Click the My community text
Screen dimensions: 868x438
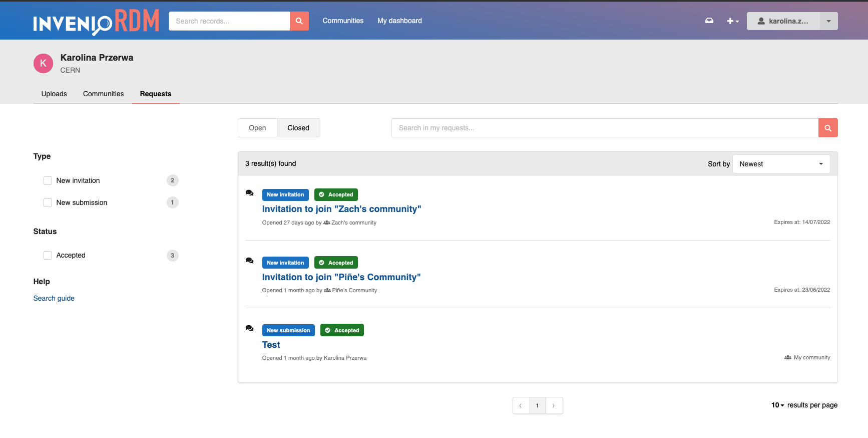tap(812, 357)
